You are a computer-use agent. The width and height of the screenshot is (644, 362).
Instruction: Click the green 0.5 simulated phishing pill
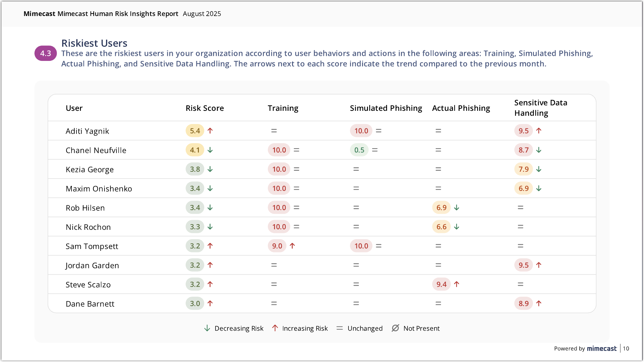coord(359,150)
